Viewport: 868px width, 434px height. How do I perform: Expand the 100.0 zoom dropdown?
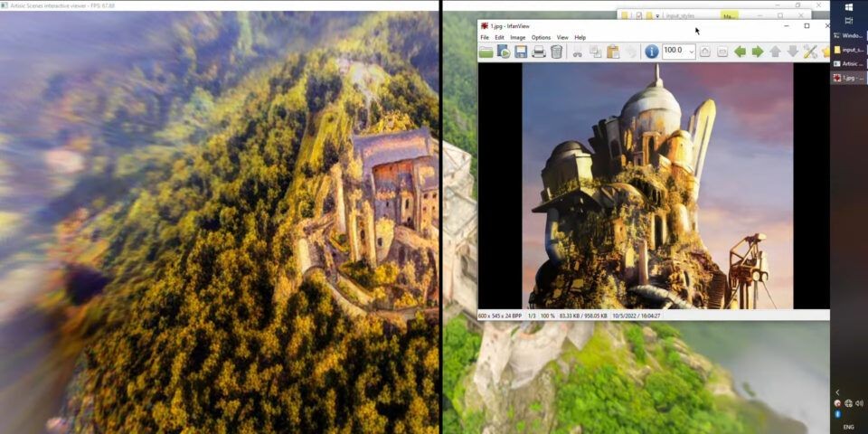(692, 52)
